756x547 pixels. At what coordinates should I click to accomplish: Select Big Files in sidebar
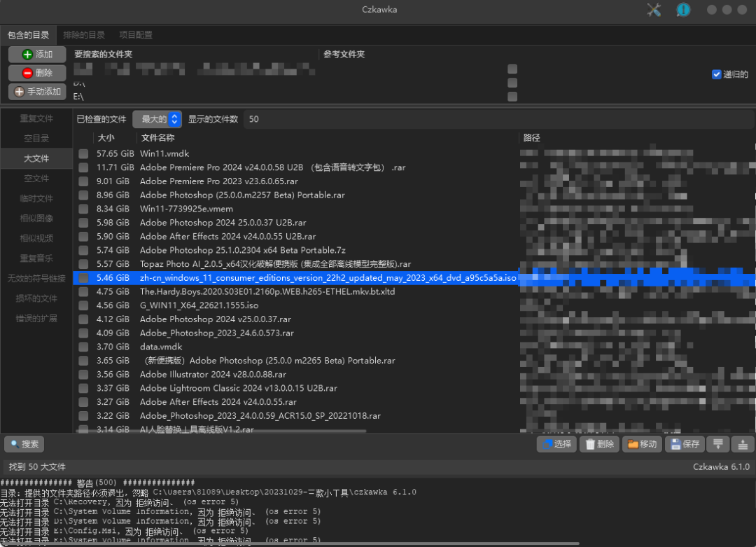coord(36,159)
